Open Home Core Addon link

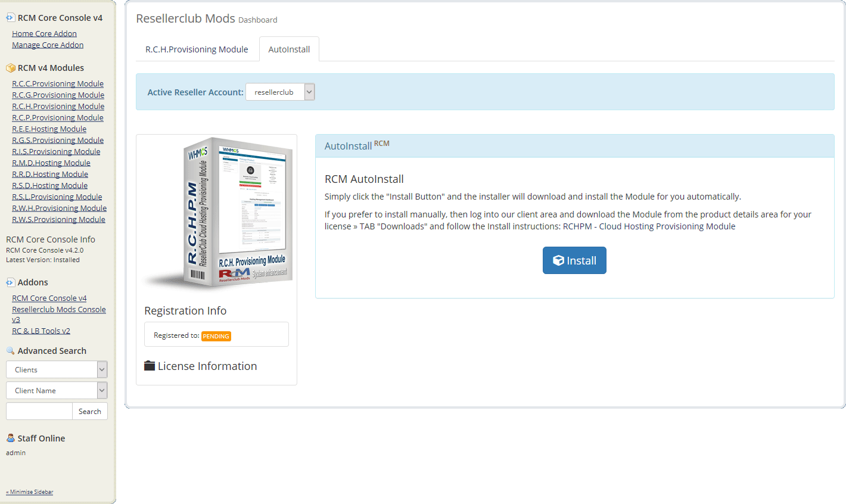point(44,33)
